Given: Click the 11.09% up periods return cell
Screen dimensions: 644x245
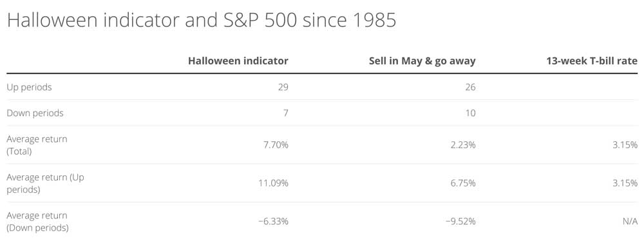Looking at the screenshot, I should pyautogui.click(x=274, y=183).
